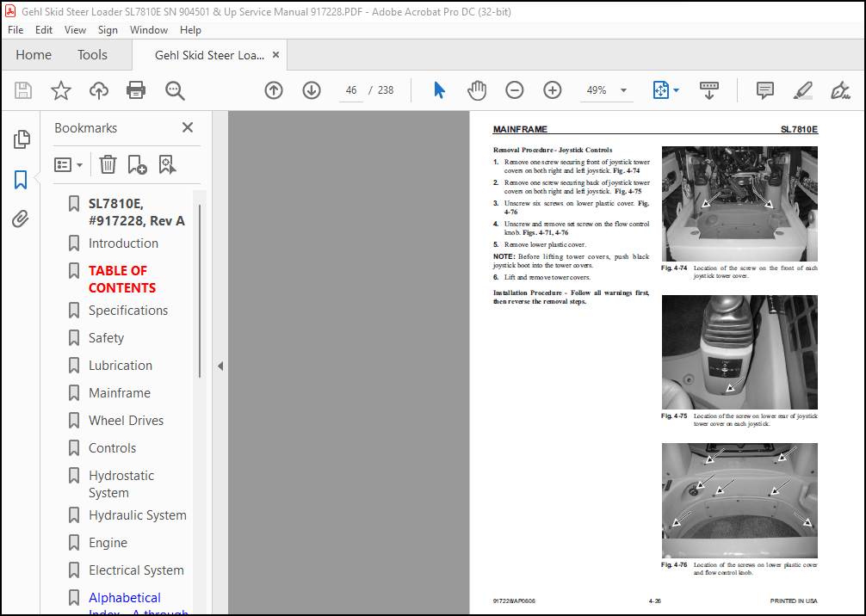This screenshot has height=616, width=866.
Task: Open the Edit menu
Action: click(x=44, y=30)
